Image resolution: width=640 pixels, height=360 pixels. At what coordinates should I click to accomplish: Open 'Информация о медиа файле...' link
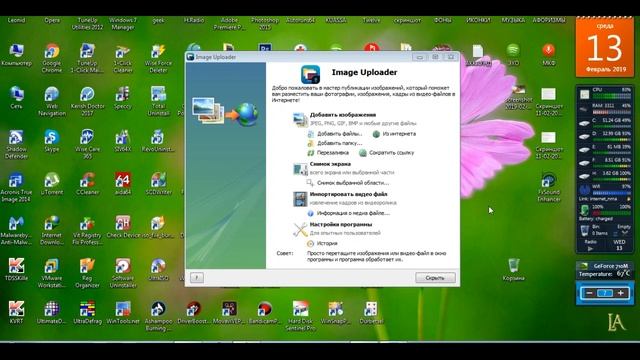pyautogui.click(x=353, y=213)
